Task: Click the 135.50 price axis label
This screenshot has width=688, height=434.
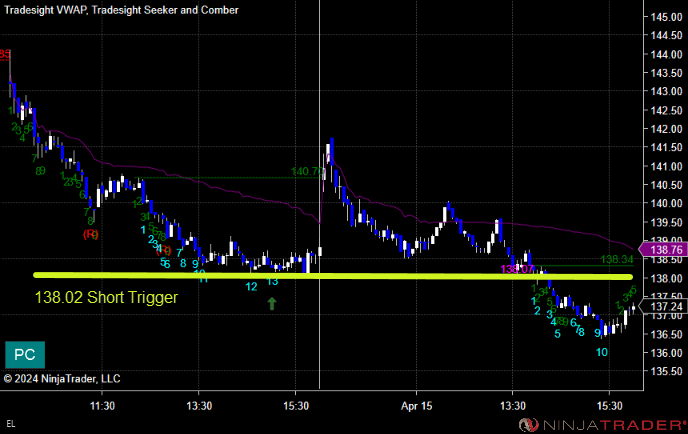Action: point(666,371)
